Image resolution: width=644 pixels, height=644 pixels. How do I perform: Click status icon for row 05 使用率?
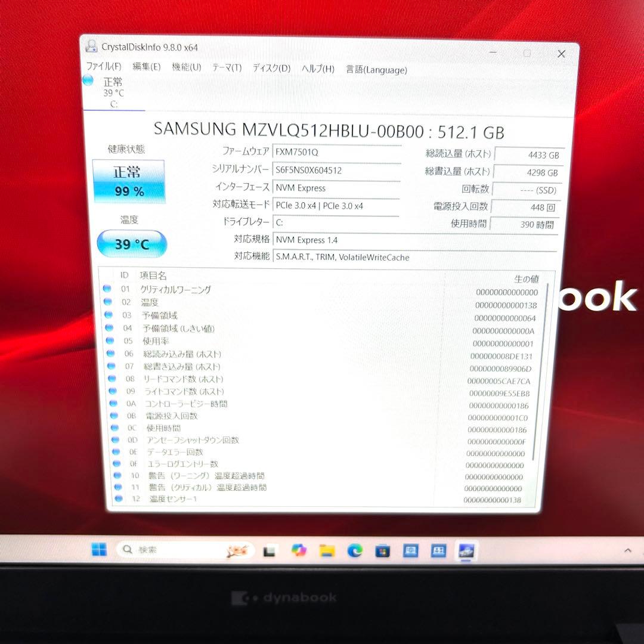[x=110, y=340]
